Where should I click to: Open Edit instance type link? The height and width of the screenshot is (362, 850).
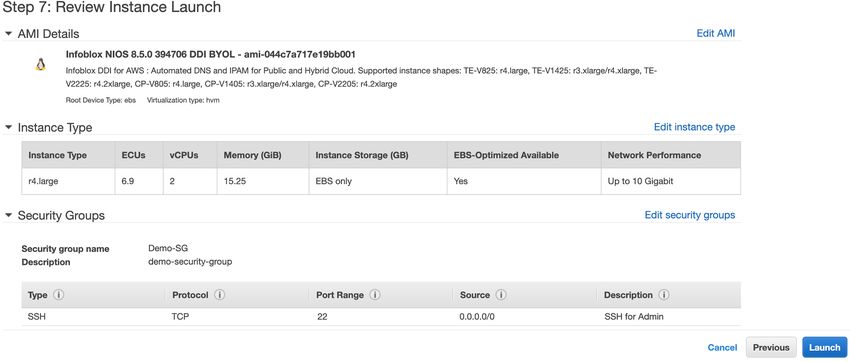(x=694, y=127)
